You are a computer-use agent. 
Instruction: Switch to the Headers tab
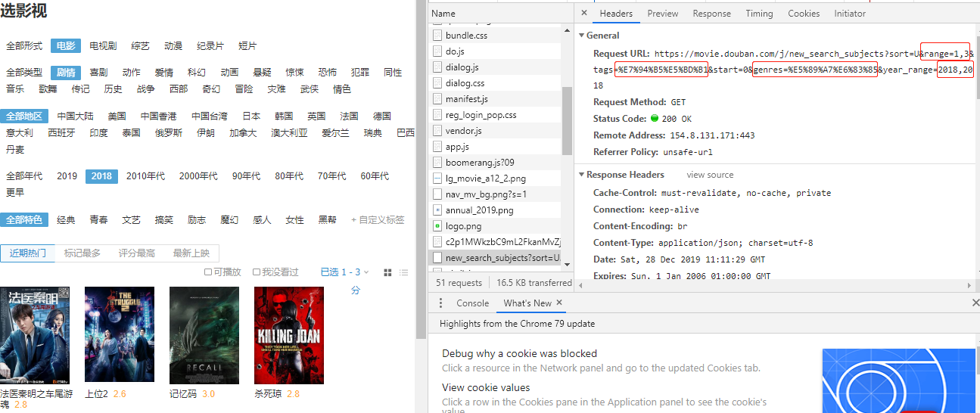click(x=616, y=14)
